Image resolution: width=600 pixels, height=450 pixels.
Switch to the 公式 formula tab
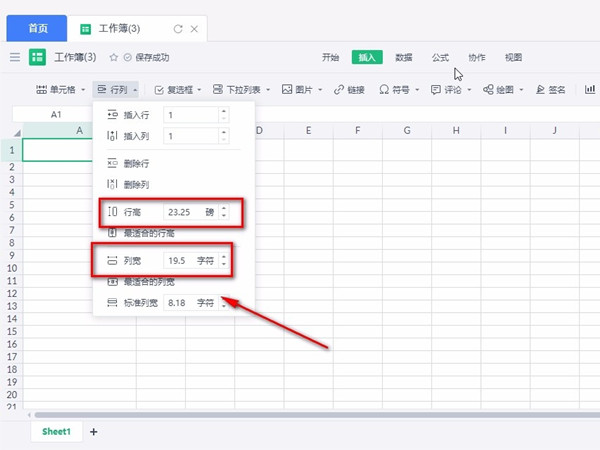pos(440,58)
